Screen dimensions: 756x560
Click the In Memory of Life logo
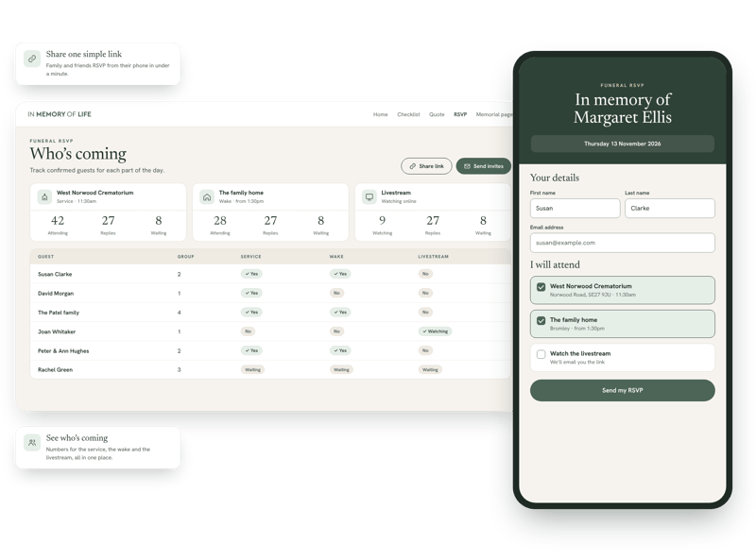tap(60, 114)
